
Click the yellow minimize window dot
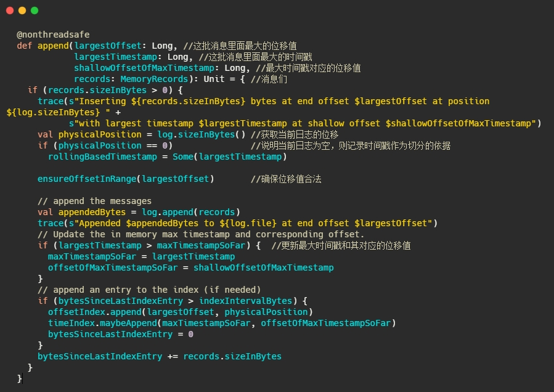(22, 10)
